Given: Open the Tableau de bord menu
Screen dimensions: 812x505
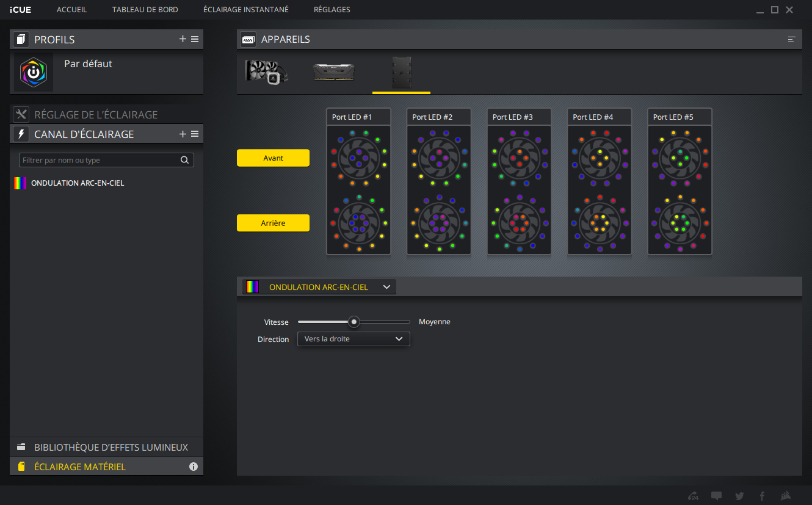Looking at the screenshot, I should coord(145,10).
